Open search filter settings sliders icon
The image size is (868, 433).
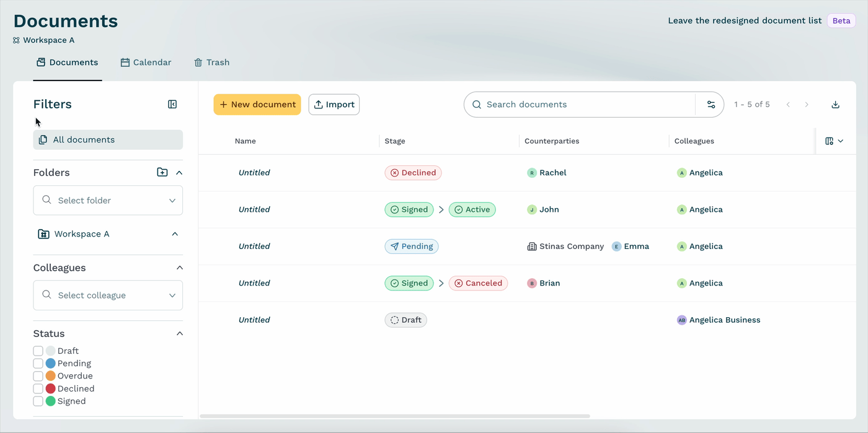pyautogui.click(x=711, y=105)
